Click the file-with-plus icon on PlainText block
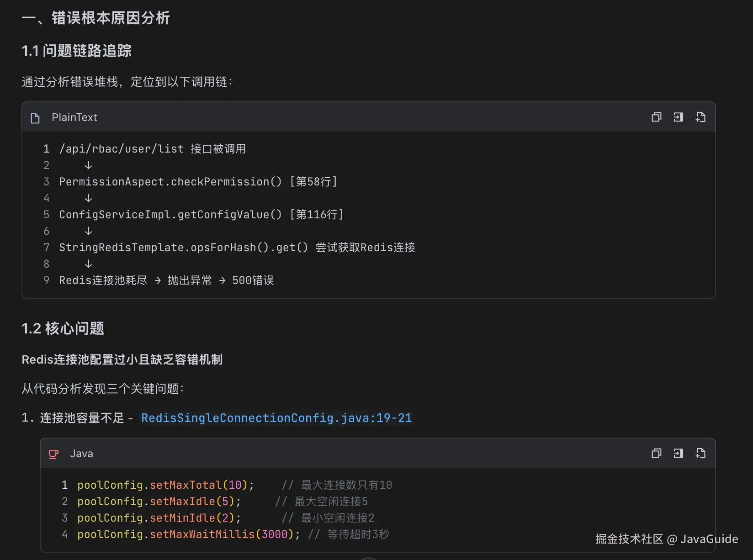Image resolution: width=753 pixels, height=560 pixels. [700, 117]
